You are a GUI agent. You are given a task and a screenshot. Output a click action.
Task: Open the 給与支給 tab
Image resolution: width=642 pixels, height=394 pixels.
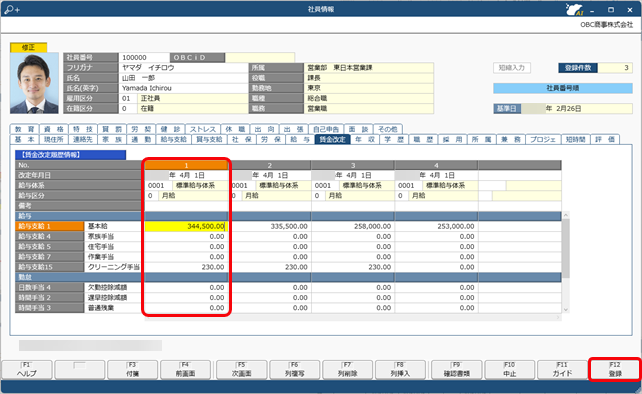173,139
